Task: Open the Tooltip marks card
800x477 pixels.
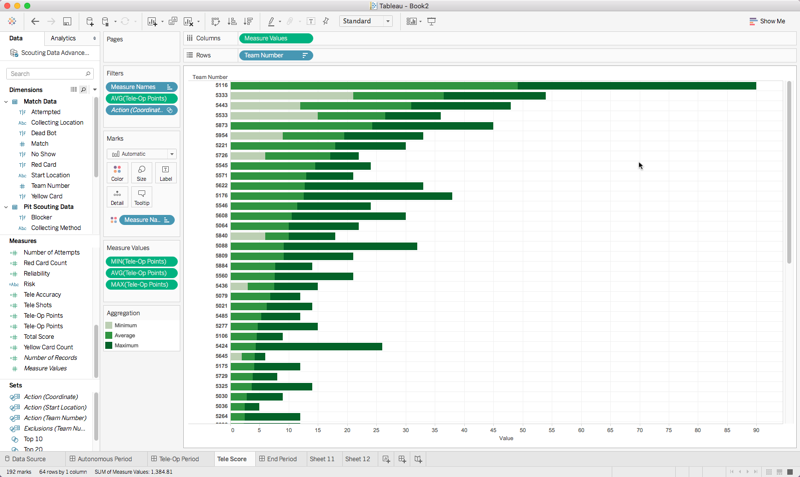Action: click(x=141, y=197)
